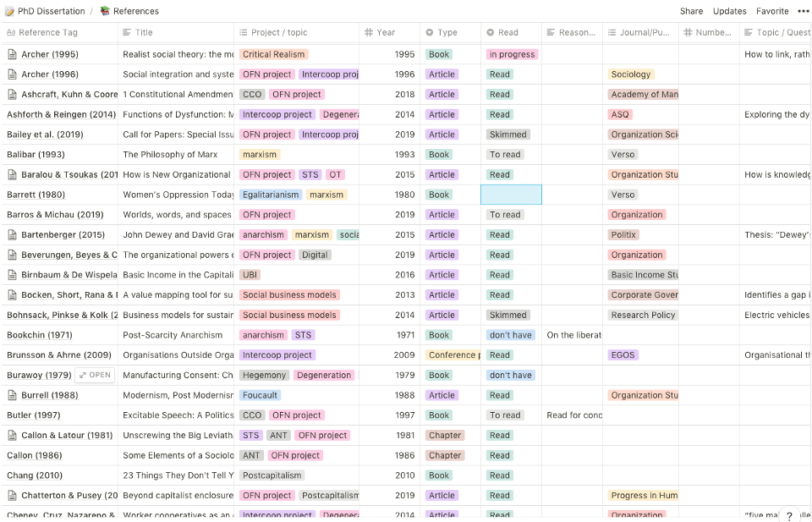Image resolution: width=812 pixels, height=522 pixels.
Task: Click the blue Foucault topic tag
Action: 260,395
